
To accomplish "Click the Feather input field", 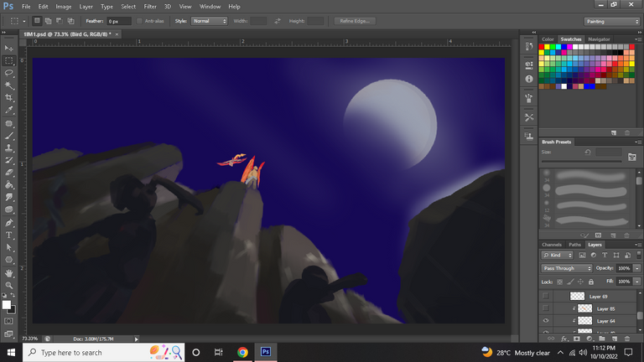I will click(119, 21).
